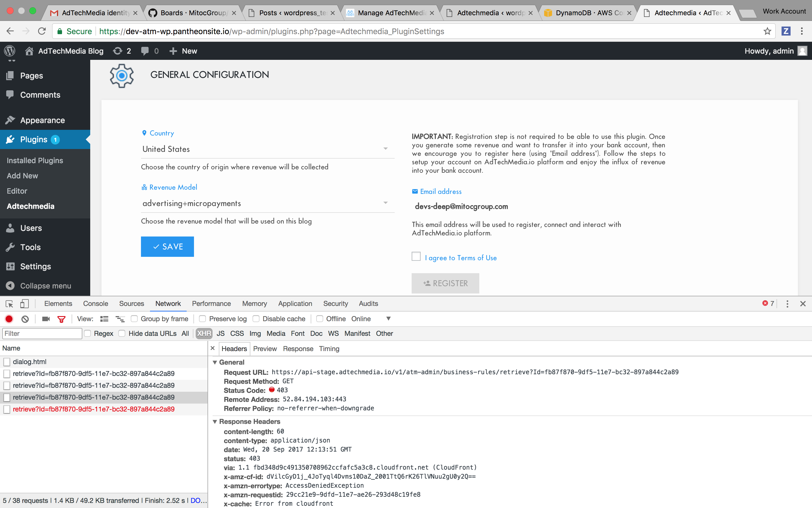This screenshot has height=508, width=812.
Task: Enable Disable cache
Action: pyautogui.click(x=256, y=319)
